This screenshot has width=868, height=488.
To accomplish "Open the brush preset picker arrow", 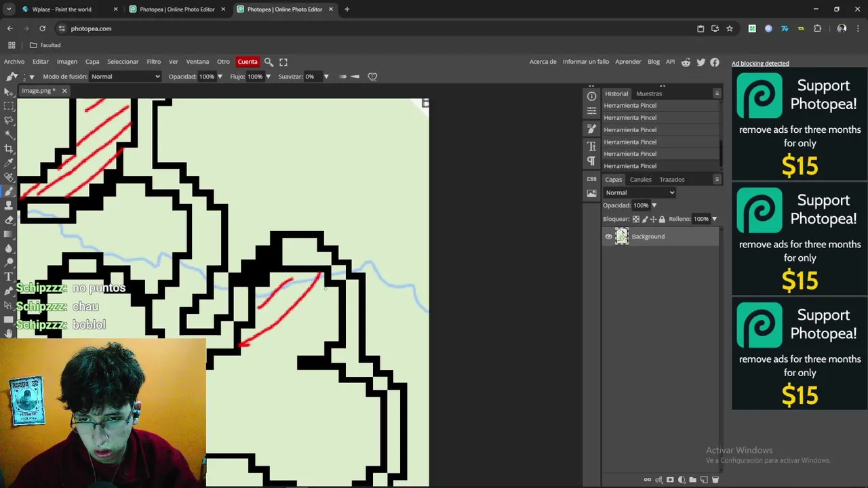I will (x=31, y=77).
